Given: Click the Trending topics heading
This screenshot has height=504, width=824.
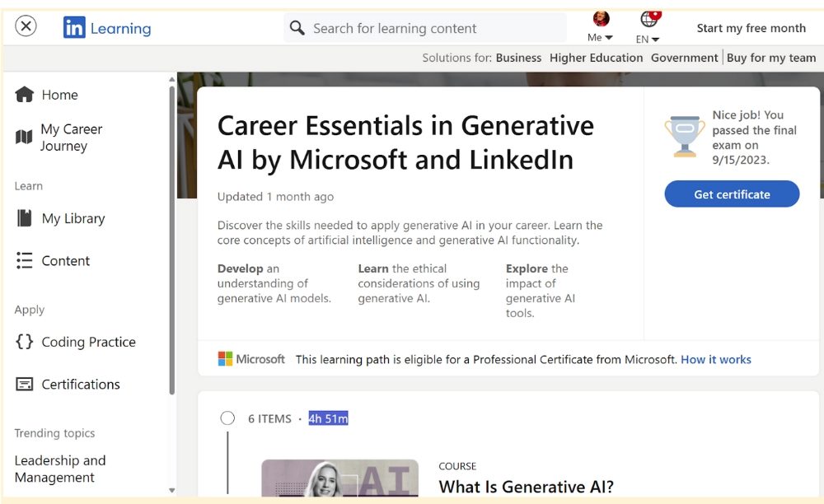Looking at the screenshot, I should 54,433.
